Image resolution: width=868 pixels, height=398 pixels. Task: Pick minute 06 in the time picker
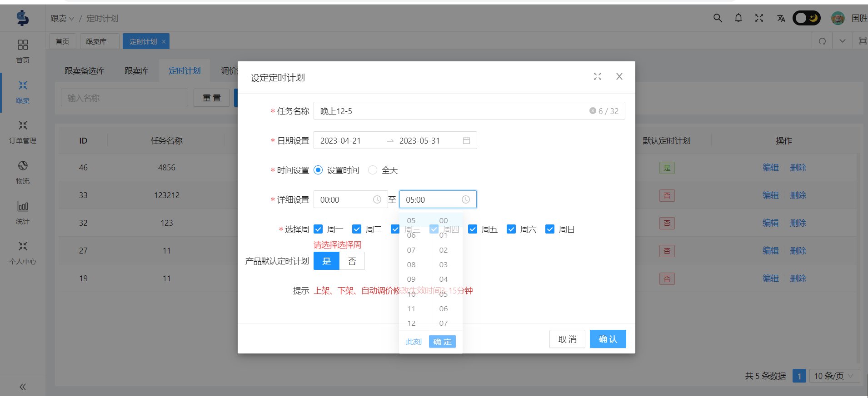pyautogui.click(x=444, y=308)
